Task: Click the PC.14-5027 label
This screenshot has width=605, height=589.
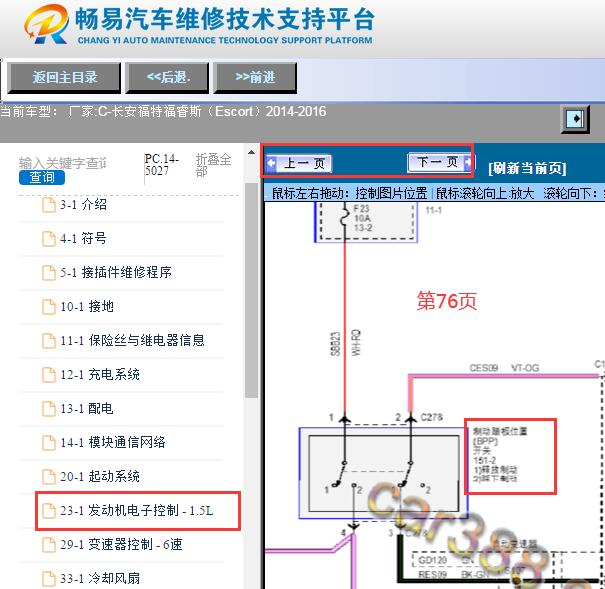Action: click(162, 164)
